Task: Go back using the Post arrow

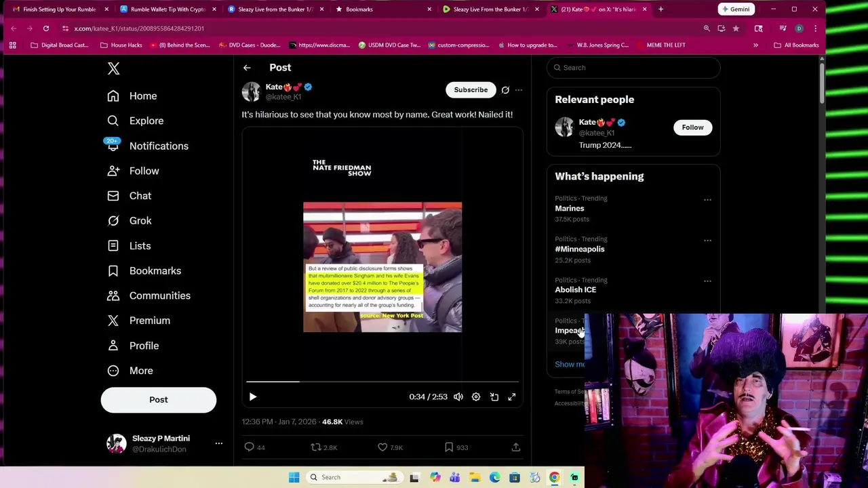Action: point(247,68)
